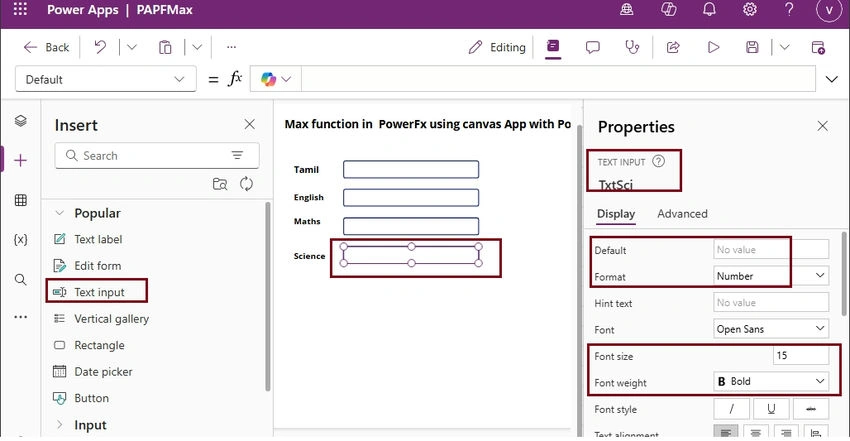Expand the undo dropdown arrow

pyautogui.click(x=132, y=48)
